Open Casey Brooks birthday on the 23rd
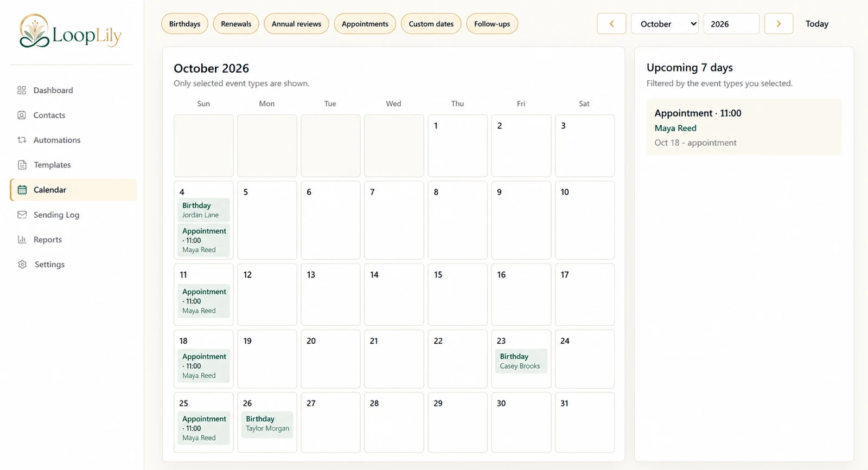The width and height of the screenshot is (868, 470). pos(521,361)
